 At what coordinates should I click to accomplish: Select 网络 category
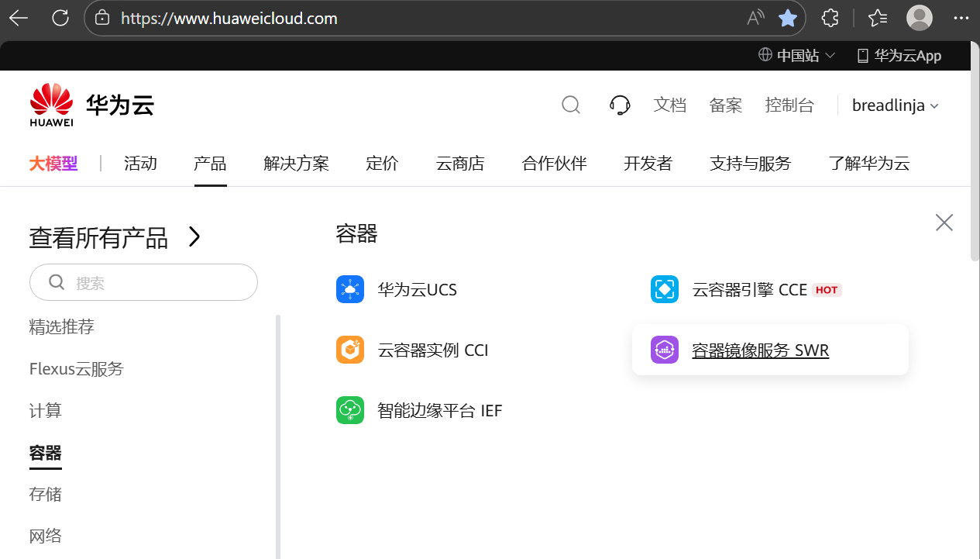pyautogui.click(x=46, y=537)
